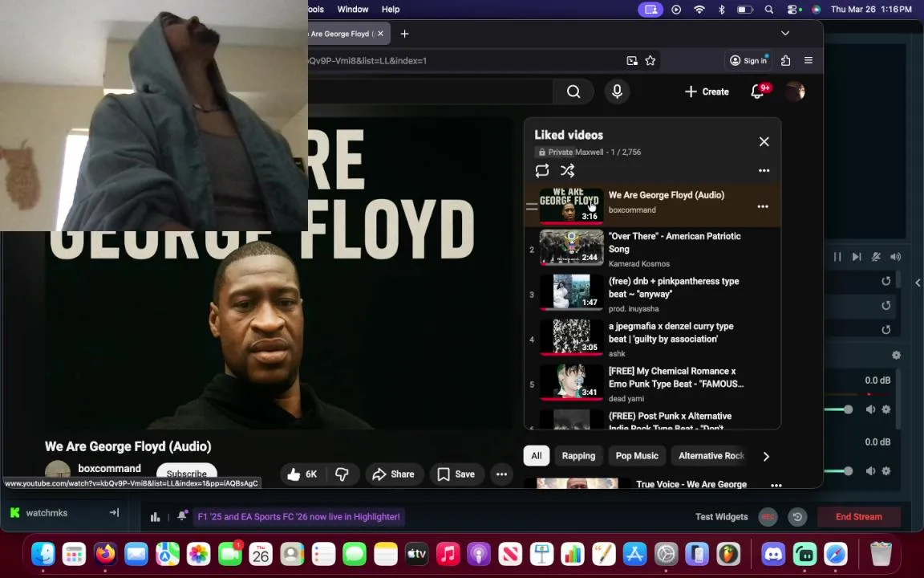Viewport: 924px width, 578px height.
Task: Open Streamlabs performance stats bar icon
Action: [x=155, y=517]
